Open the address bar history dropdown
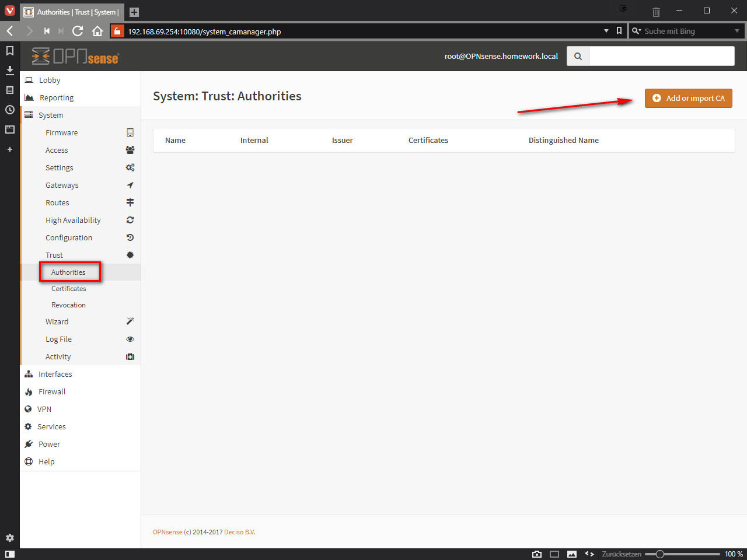 point(606,31)
